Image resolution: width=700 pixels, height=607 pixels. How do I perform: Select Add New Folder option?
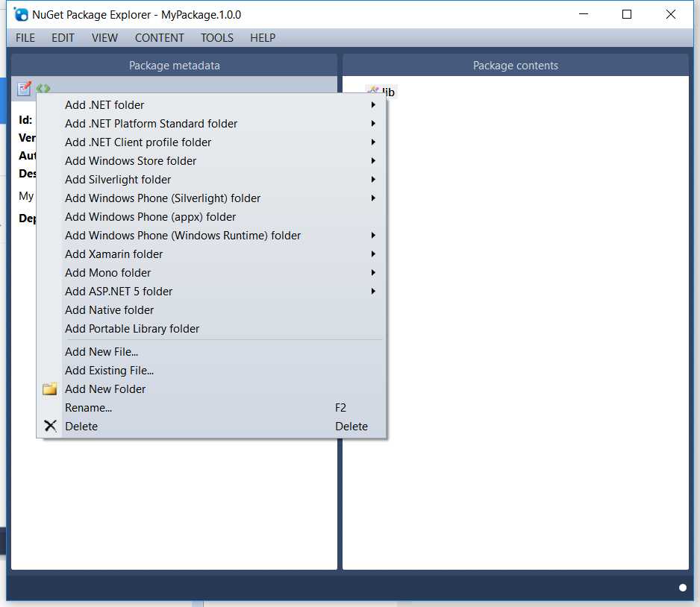(211, 389)
